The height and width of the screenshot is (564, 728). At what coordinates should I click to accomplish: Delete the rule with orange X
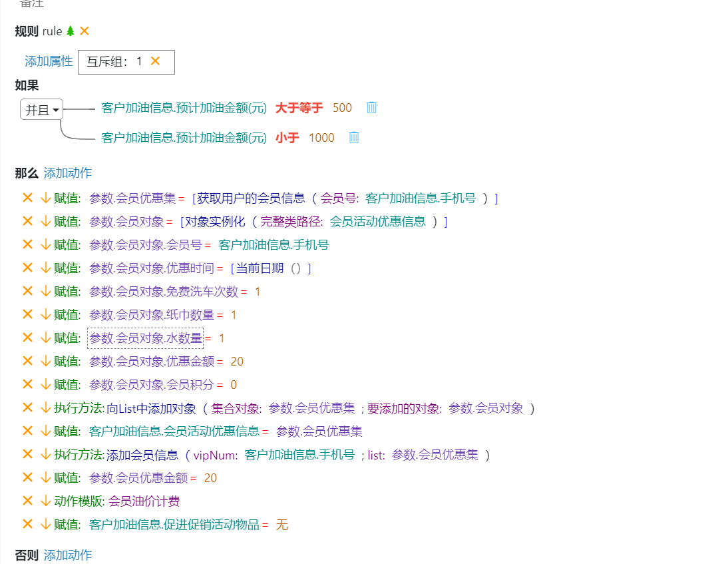[x=85, y=31]
